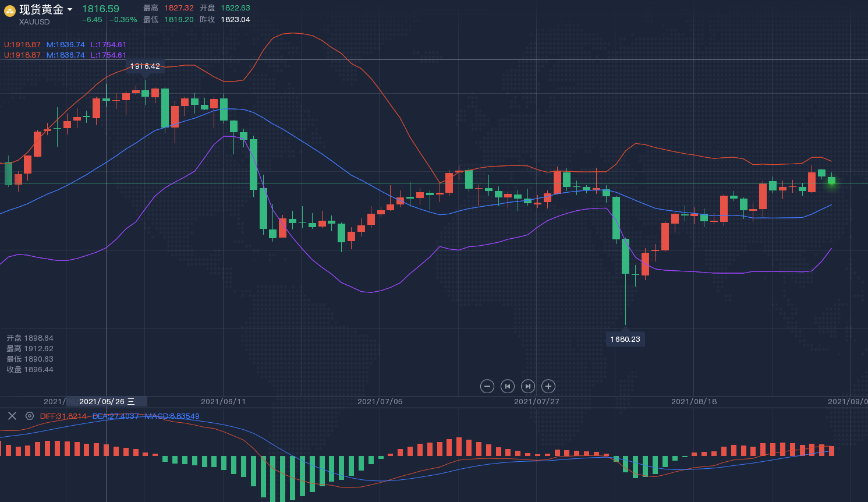This screenshot has height=502, width=868.
Task: Close the MACD indicator panel
Action: coord(12,416)
